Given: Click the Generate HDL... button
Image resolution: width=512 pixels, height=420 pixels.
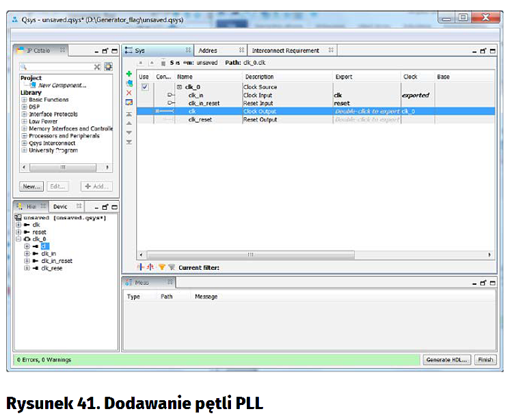Looking at the screenshot, I should click(x=446, y=359).
